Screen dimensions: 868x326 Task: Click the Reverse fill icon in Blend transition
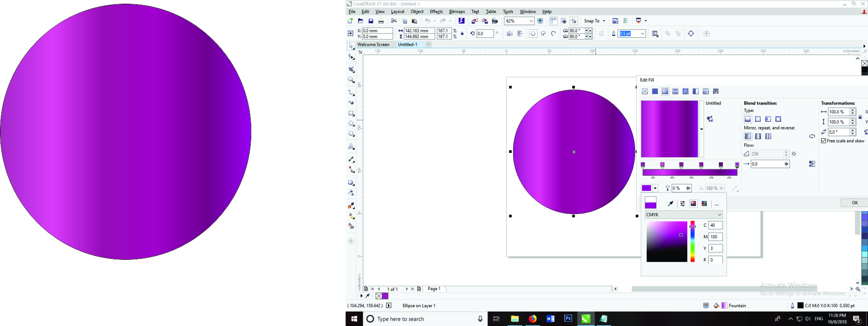tap(812, 136)
